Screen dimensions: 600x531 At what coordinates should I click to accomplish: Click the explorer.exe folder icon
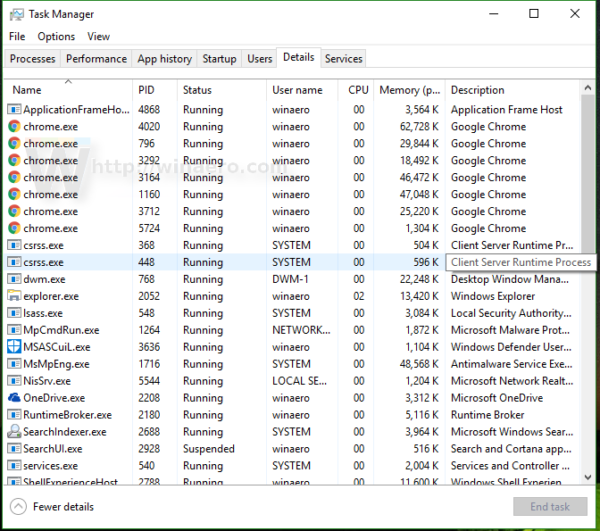point(14,296)
